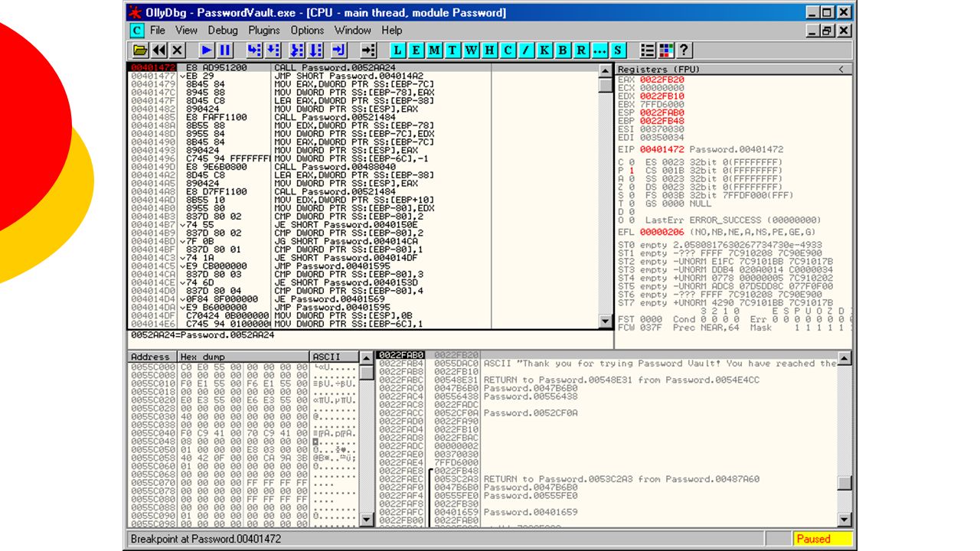Select dump row at address 0055C000

click(243, 367)
